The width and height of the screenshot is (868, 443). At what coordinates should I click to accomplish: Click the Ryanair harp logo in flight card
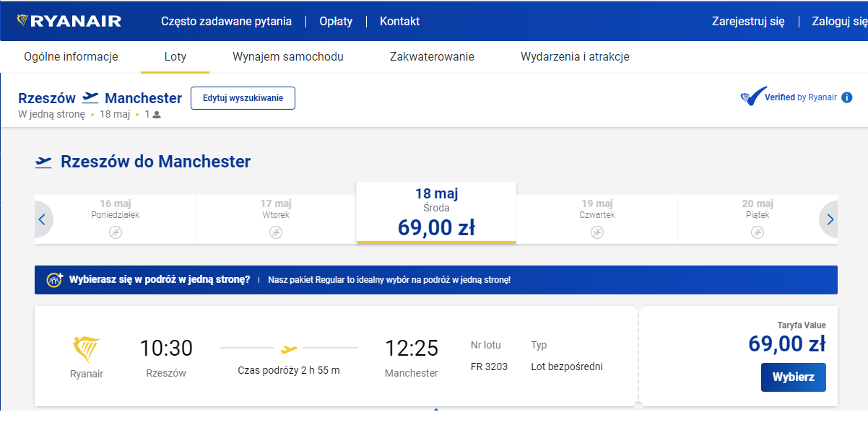coord(87,350)
